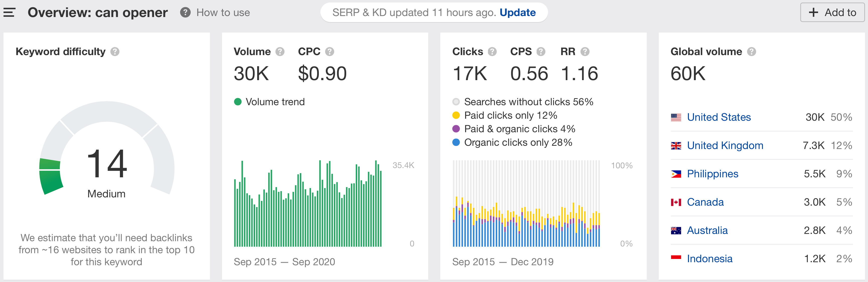Click the Update SERP link

click(x=517, y=13)
